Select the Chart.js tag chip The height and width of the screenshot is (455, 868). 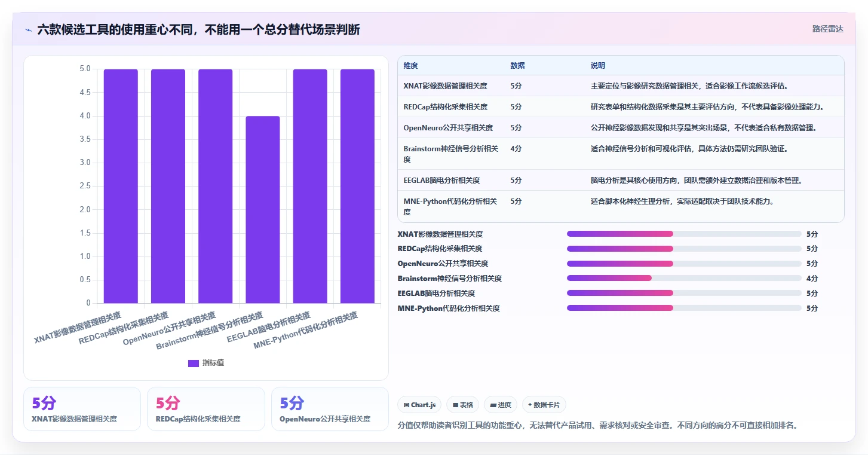(x=419, y=405)
